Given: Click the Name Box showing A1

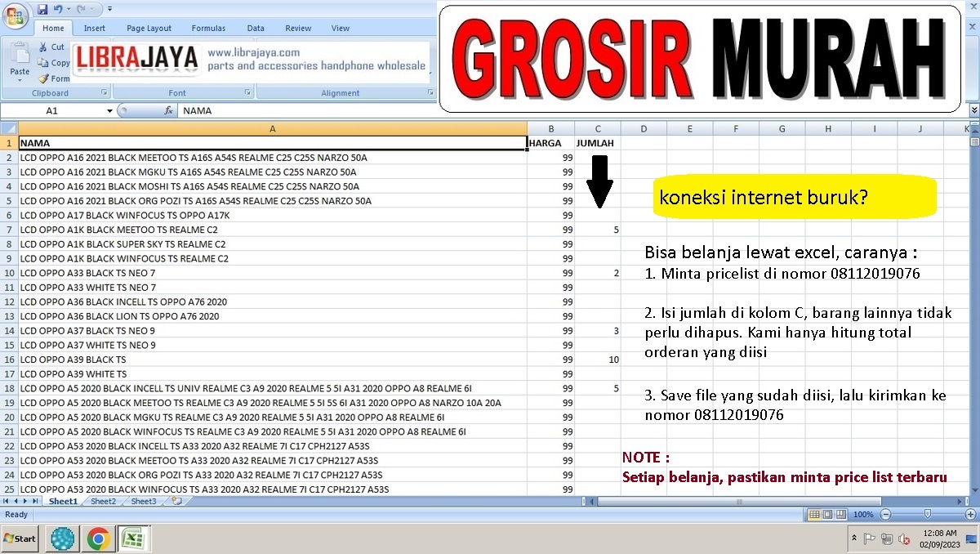Looking at the screenshot, I should [52, 110].
